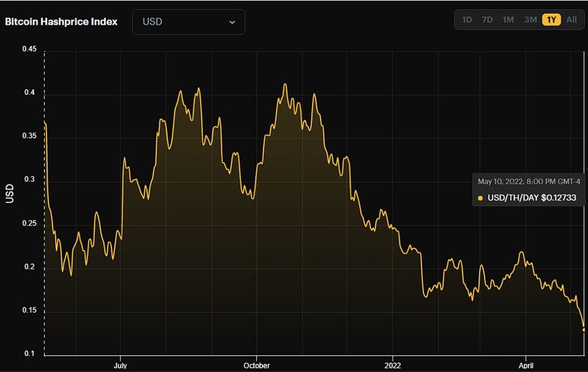The width and height of the screenshot is (588, 372).
Task: Click the Bitcoin Hashprice Index title
Action: pyautogui.click(x=61, y=21)
